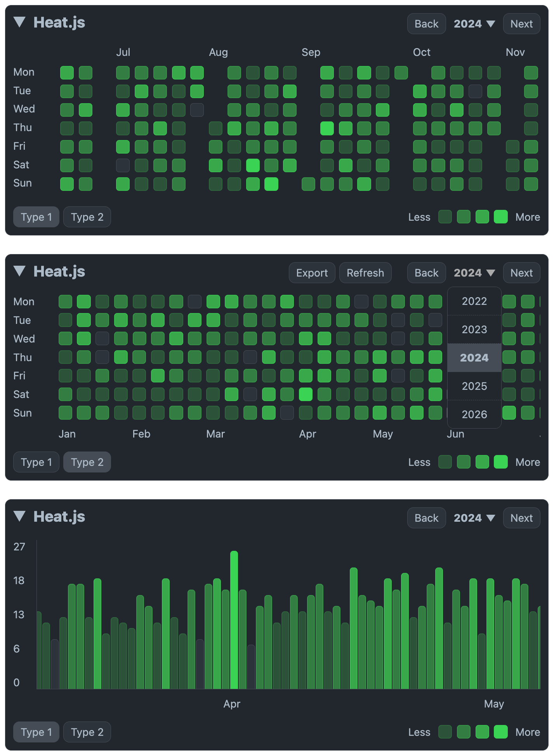Toggle brightest legend color in second panel
This screenshot has width=554, height=756.
(x=501, y=462)
